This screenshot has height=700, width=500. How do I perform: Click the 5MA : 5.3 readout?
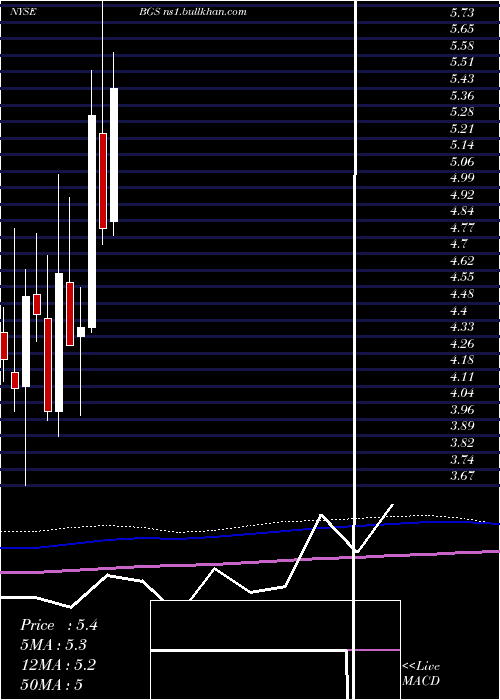click(x=54, y=645)
